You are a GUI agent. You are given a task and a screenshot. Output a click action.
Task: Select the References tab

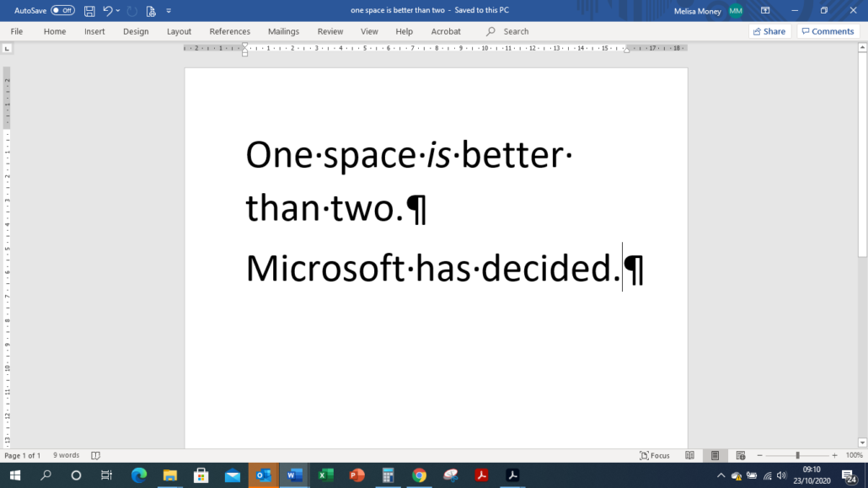click(230, 31)
